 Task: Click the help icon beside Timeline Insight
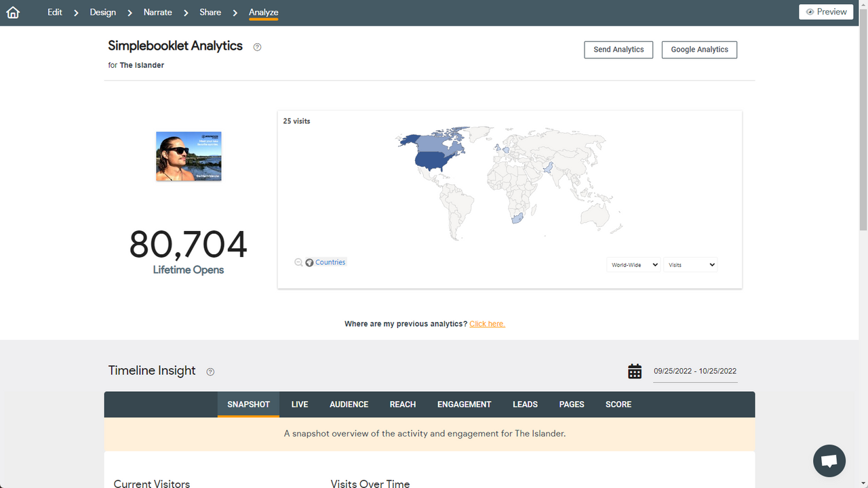click(210, 371)
